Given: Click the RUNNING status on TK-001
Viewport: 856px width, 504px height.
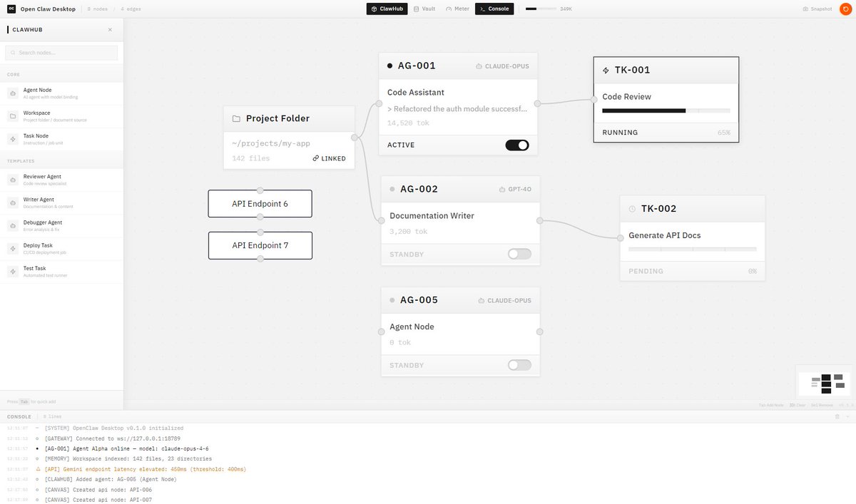Looking at the screenshot, I should pyautogui.click(x=620, y=133).
